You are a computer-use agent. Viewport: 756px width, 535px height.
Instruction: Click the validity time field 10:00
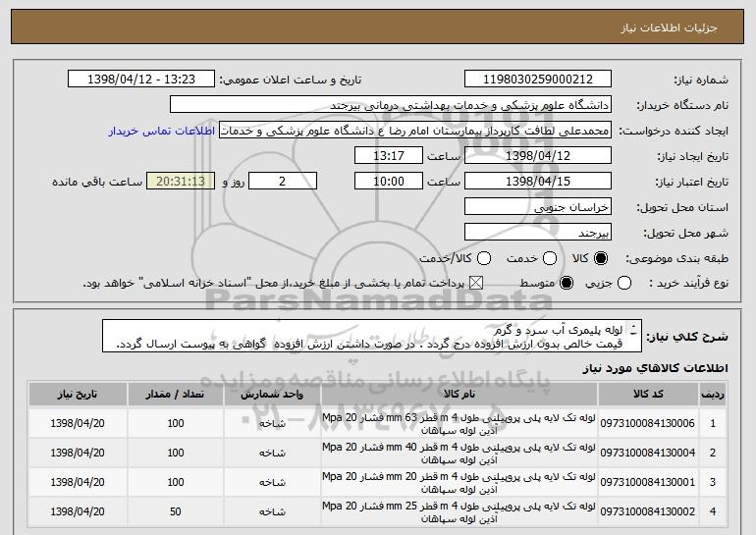click(x=389, y=182)
